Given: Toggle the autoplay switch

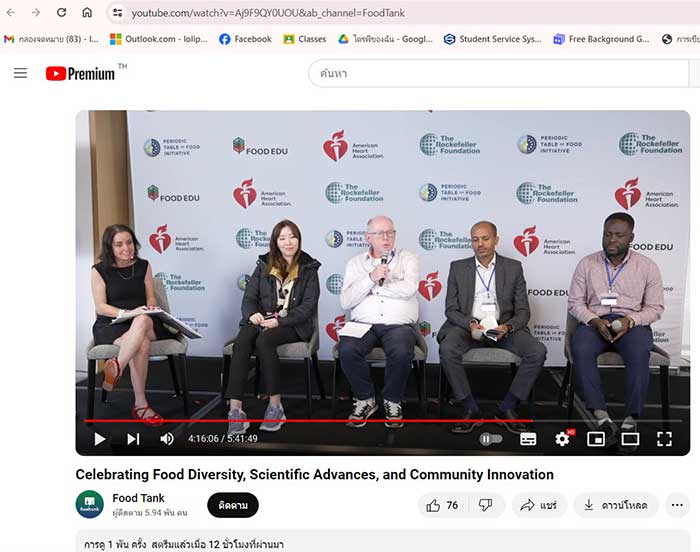Looking at the screenshot, I should tap(490, 439).
